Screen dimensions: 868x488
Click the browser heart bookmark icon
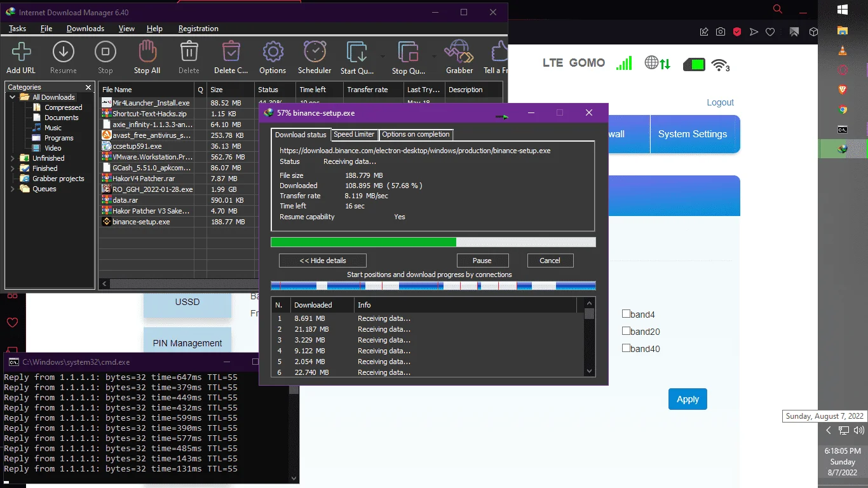[x=770, y=32]
